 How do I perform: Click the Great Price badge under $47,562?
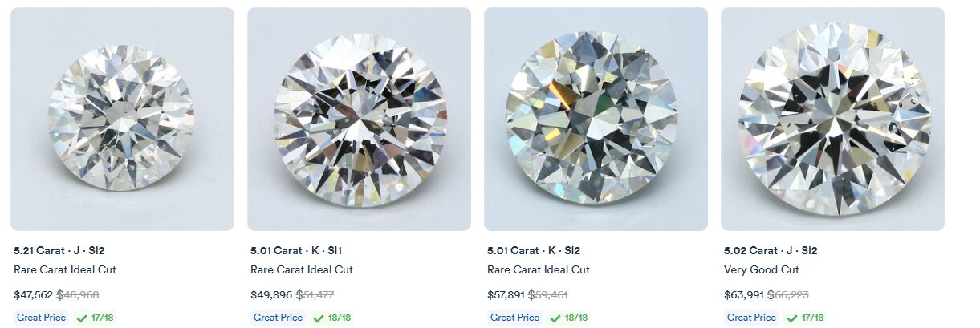41,318
